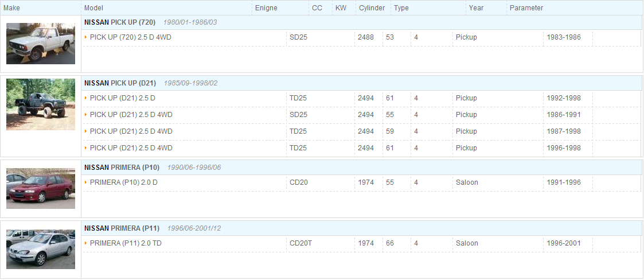Select power value 53 in Pick Up (720) row
This screenshot has width=644, height=280.
pyautogui.click(x=390, y=37)
